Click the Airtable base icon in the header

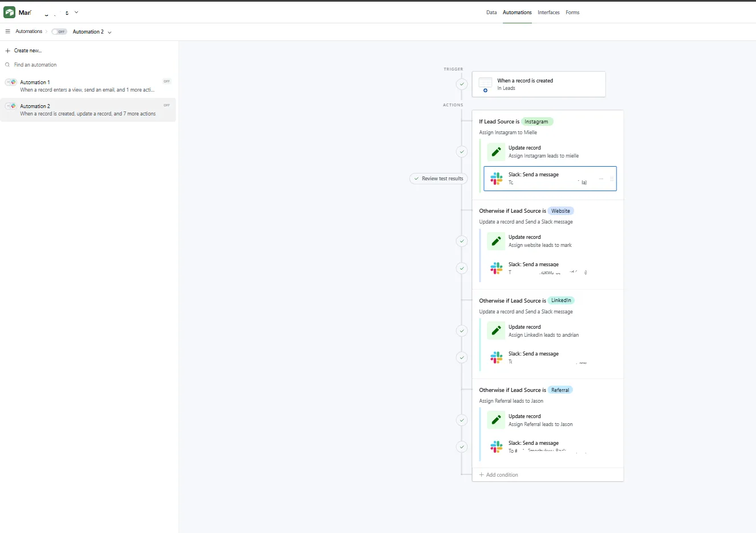tap(10, 13)
